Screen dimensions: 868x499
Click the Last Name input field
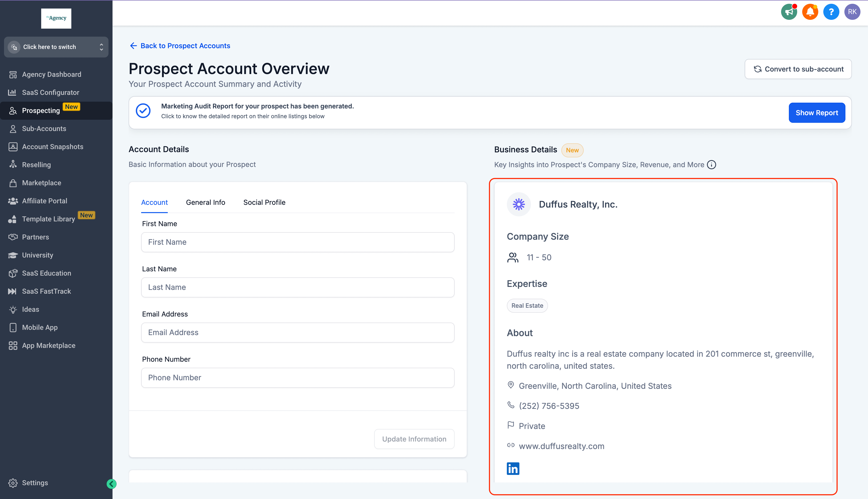pyautogui.click(x=298, y=287)
